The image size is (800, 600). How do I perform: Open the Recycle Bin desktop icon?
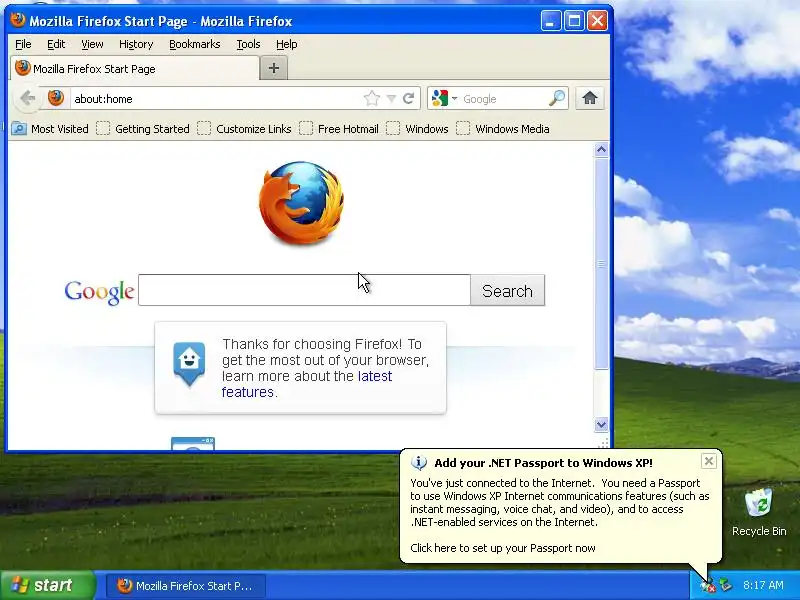pos(759,511)
